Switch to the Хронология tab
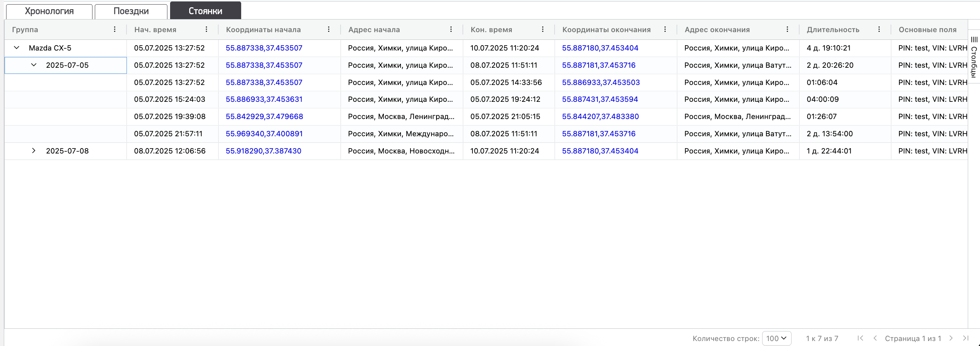The width and height of the screenshot is (980, 346). (x=49, y=11)
